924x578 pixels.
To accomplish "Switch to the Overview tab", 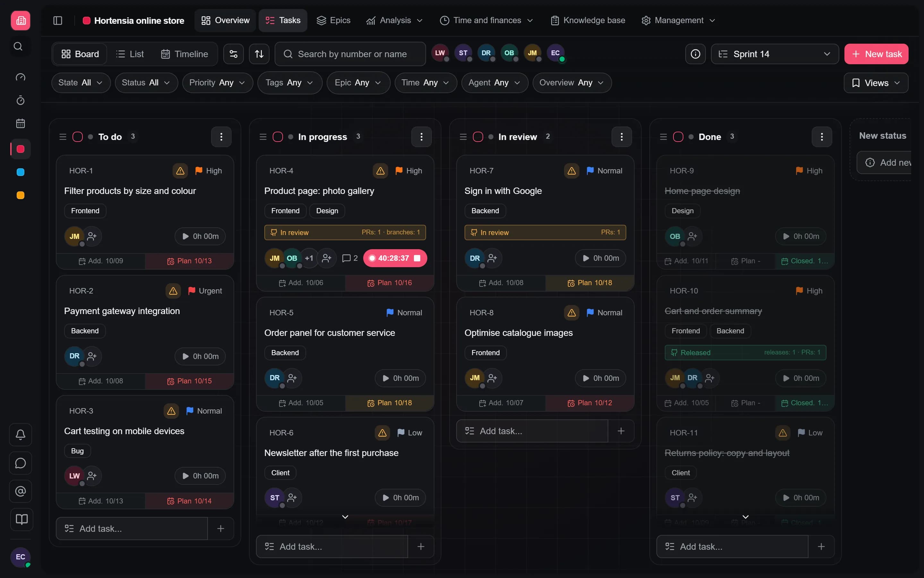I will [225, 20].
